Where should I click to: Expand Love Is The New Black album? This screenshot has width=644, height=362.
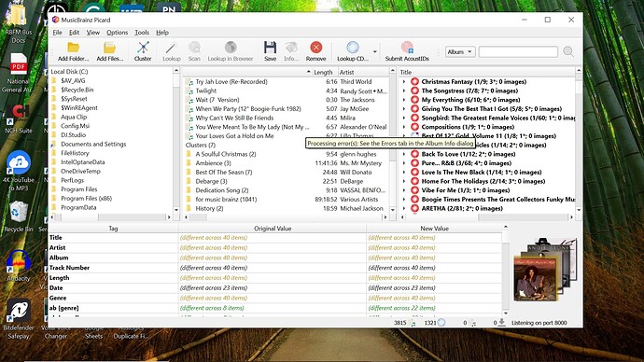404,172
